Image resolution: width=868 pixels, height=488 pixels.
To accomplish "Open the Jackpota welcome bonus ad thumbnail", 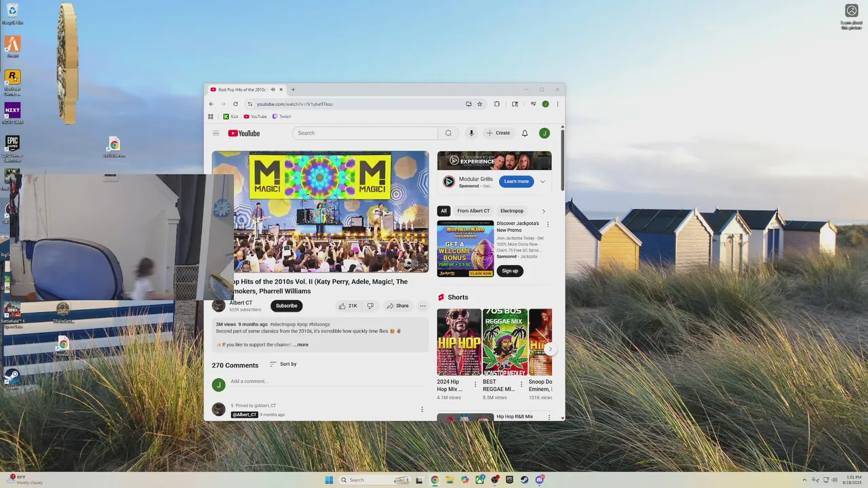I will (465, 249).
